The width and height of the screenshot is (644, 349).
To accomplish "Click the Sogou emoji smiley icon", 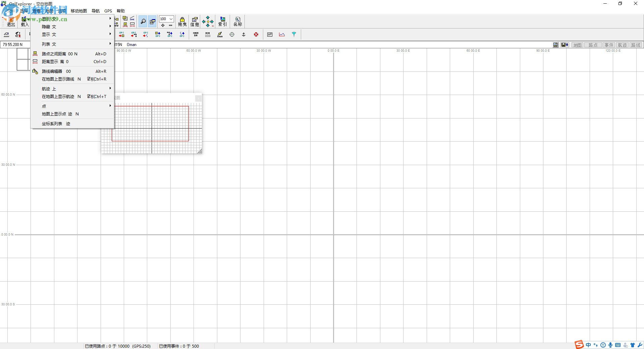I will [603, 345].
